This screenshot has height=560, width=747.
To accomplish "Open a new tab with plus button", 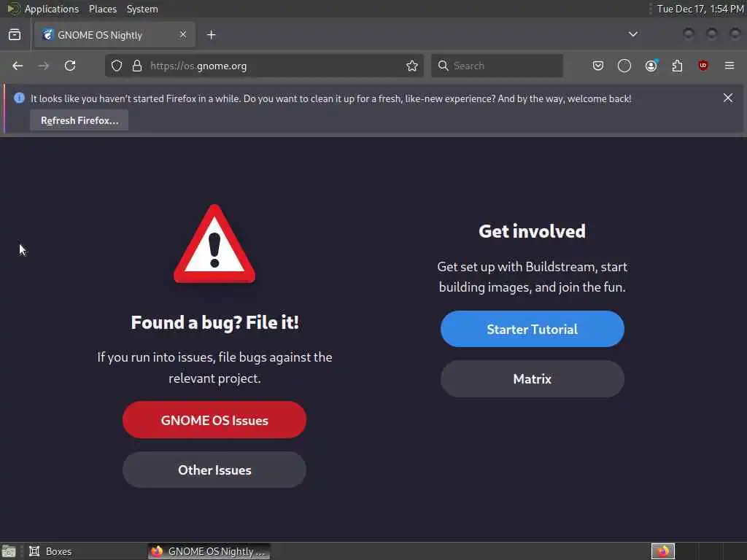I will click(x=212, y=35).
